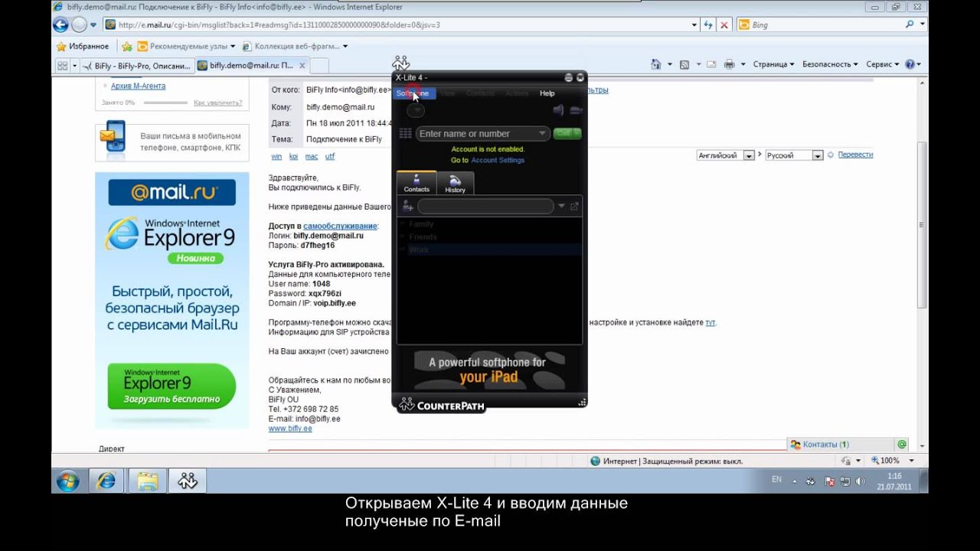Click the RSS feeds icon
Screen dimensions: 980x551
pyautogui.click(x=684, y=65)
